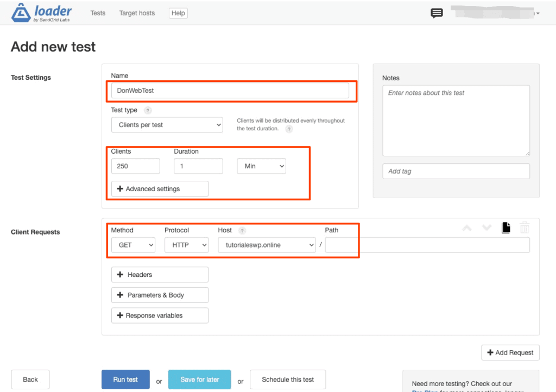Expand the Advanced settings section

point(159,188)
